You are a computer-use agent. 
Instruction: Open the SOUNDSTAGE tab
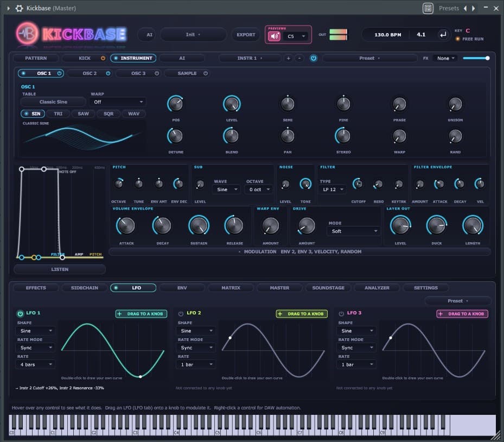tap(328, 288)
